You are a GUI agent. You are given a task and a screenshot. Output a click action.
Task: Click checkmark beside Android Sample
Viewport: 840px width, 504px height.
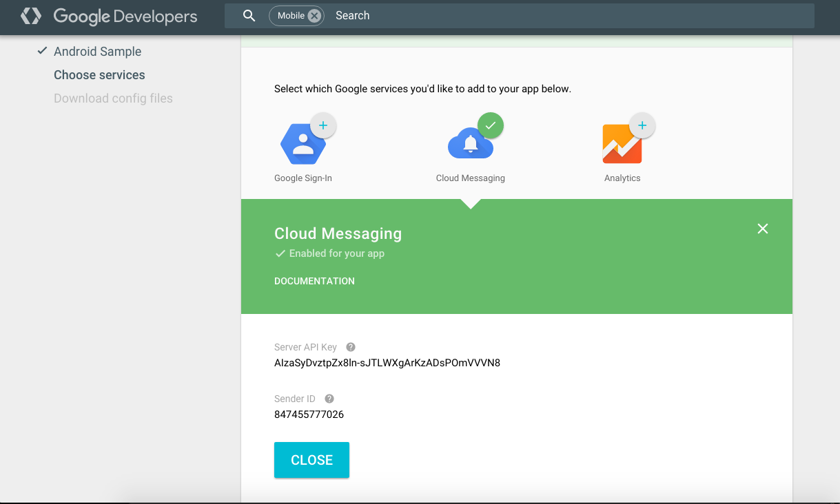43,51
